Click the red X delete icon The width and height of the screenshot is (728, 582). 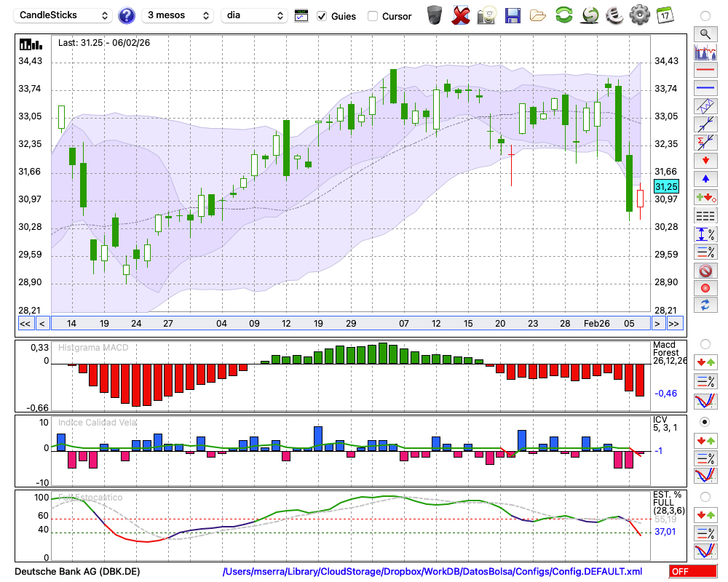tap(460, 15)
